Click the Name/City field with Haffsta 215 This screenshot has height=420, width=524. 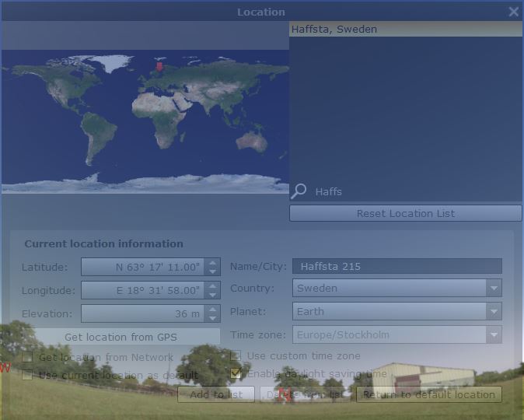click(396, 266)
